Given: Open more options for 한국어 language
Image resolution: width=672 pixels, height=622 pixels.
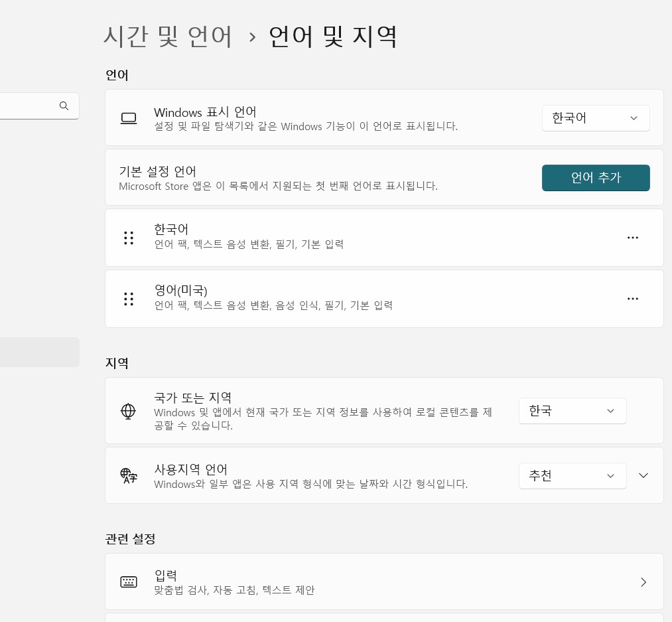Looking at the screenshot, I should click(632, 237).
